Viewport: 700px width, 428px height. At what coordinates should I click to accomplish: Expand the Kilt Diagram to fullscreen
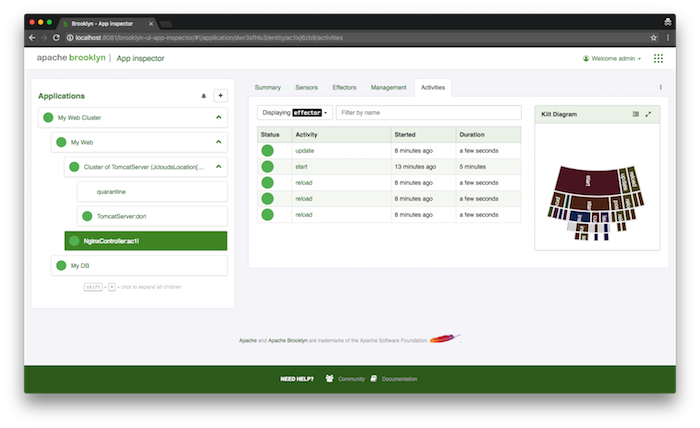[x=648, y=114]
